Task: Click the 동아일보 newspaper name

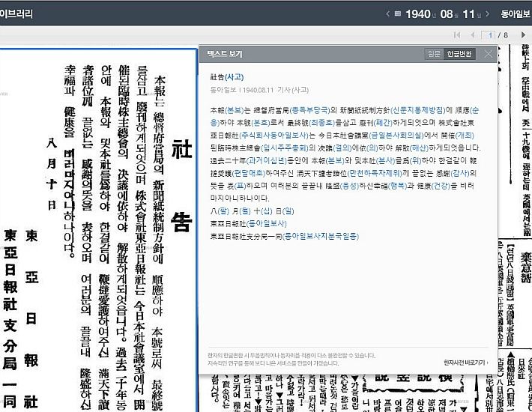Action: 516,14
